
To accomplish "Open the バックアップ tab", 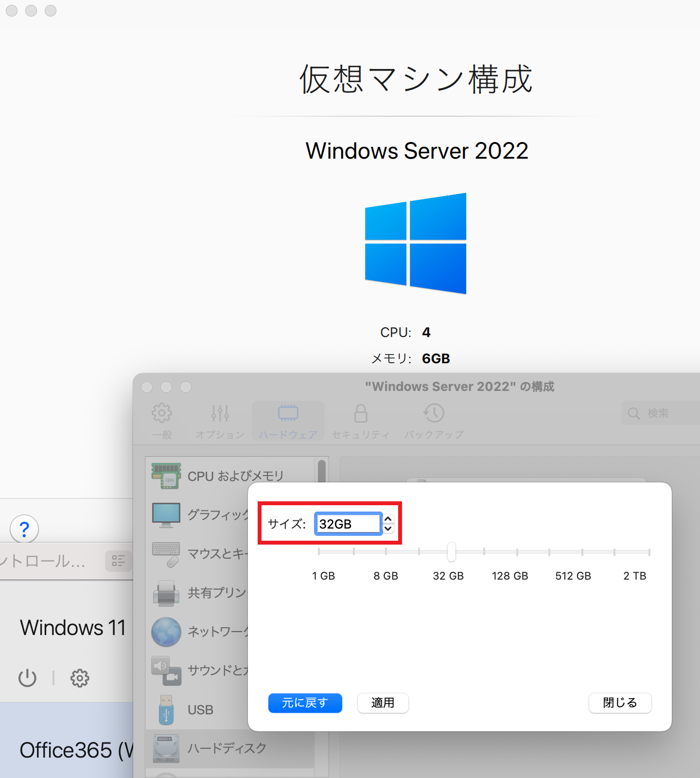I will [x=434, y=421].
